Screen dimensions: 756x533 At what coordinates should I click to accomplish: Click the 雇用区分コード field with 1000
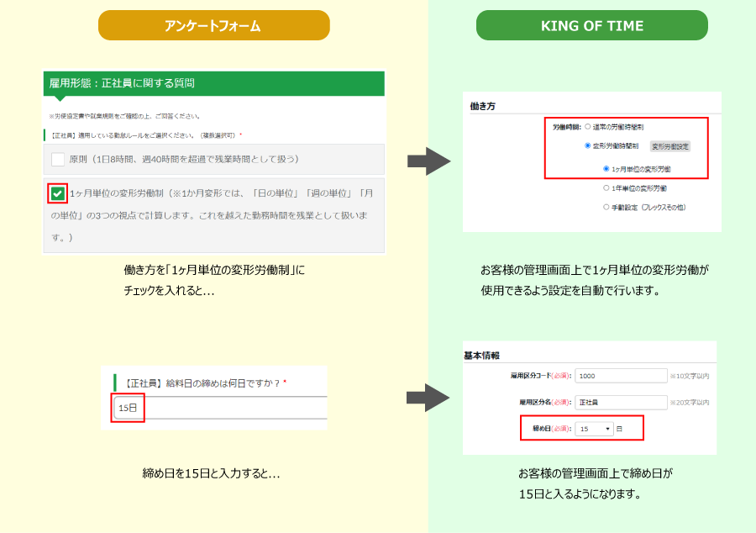pyautogui.click(x=621, y=376)
